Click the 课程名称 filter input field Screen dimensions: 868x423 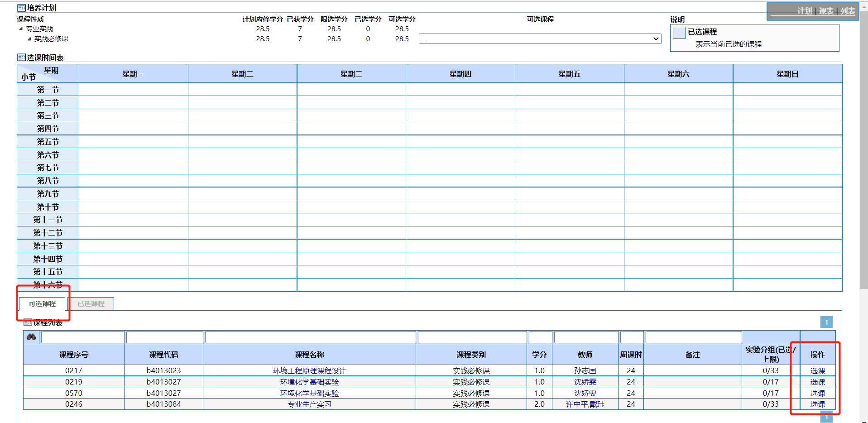310,337
